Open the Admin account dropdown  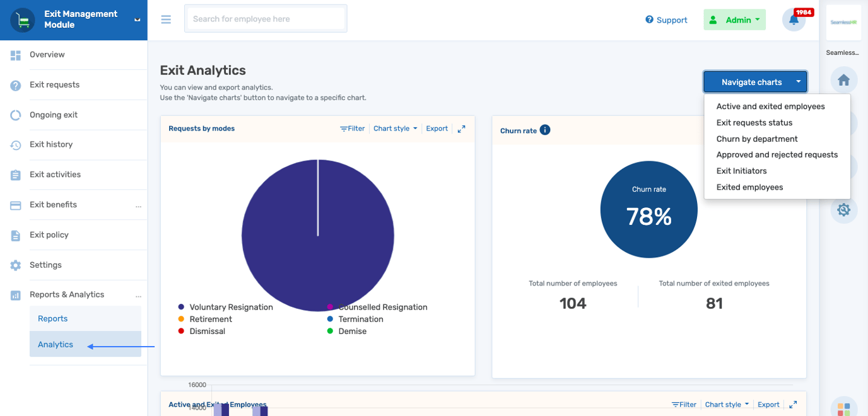pyautogui.click(x=734, y=20)
